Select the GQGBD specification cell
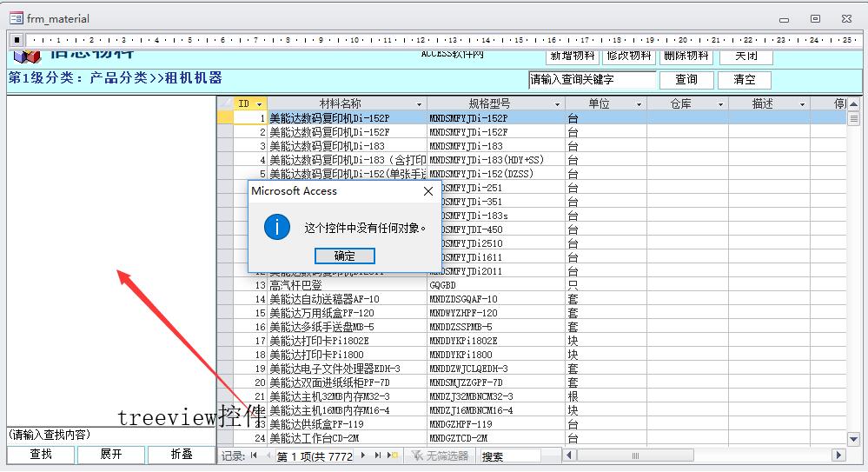This screenshot has height=472, width=868. click(496, 285)
